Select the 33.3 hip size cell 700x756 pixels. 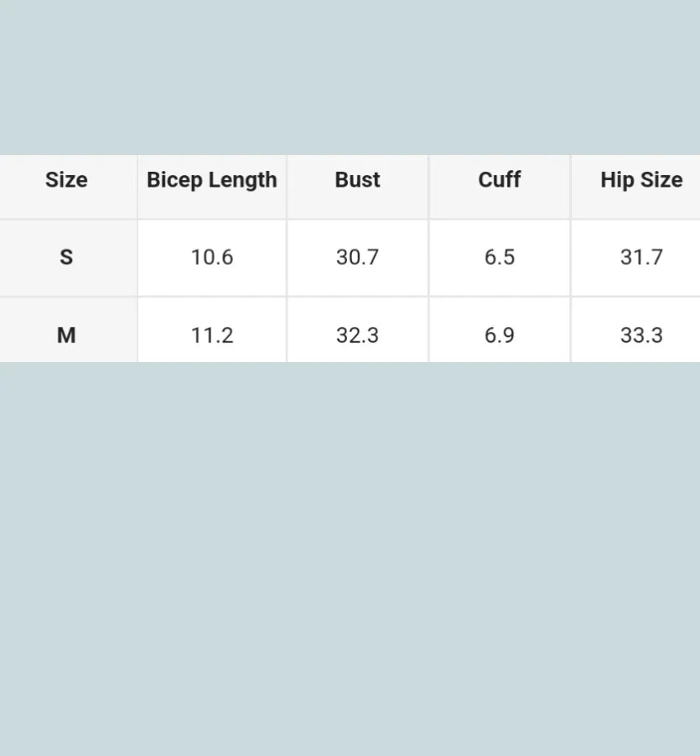click(640, 335)
